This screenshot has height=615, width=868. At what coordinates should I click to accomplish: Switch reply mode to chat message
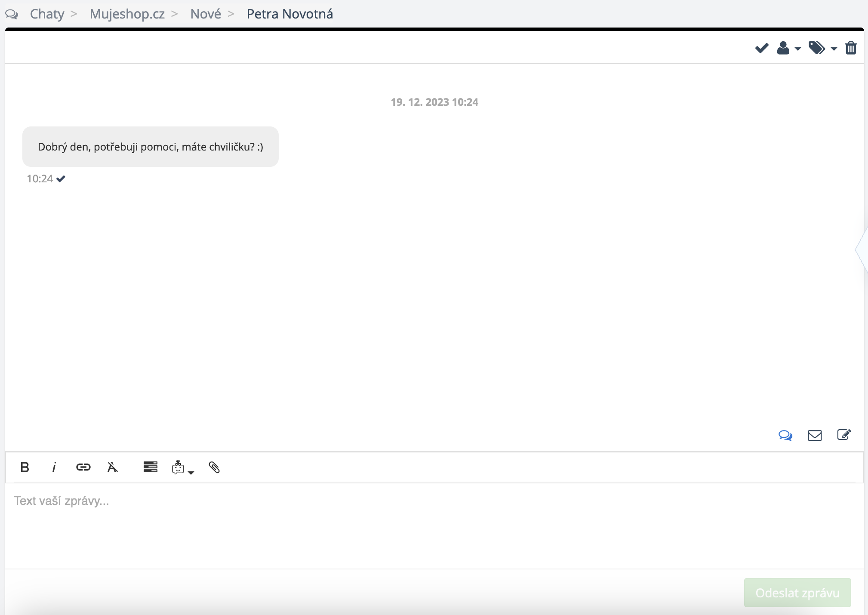[785, 435]
